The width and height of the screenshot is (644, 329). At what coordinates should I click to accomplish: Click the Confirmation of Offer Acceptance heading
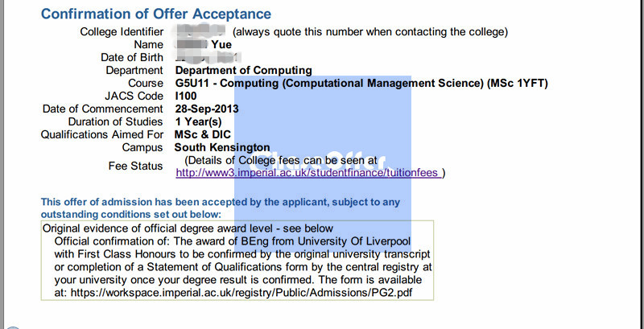pos(156,14)
